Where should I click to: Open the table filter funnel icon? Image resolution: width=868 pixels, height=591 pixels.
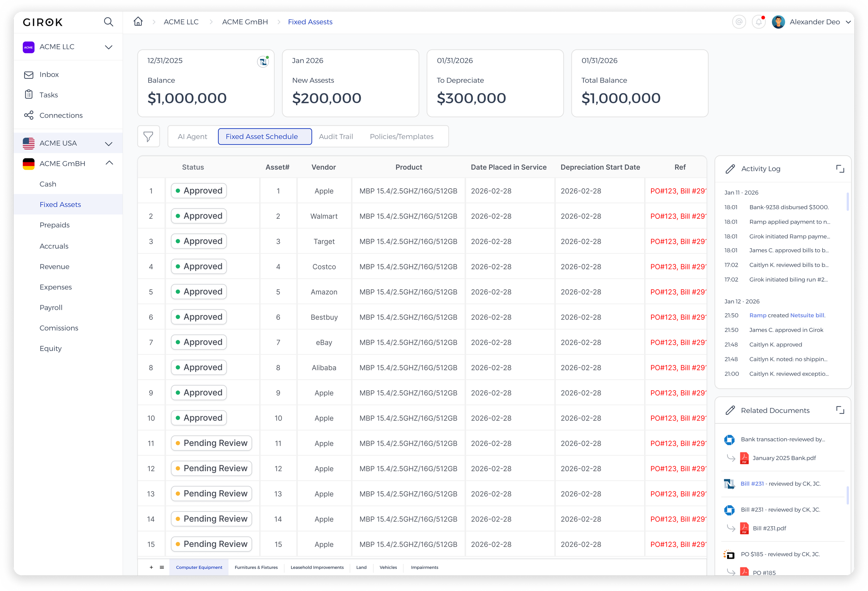coord(148,136)
